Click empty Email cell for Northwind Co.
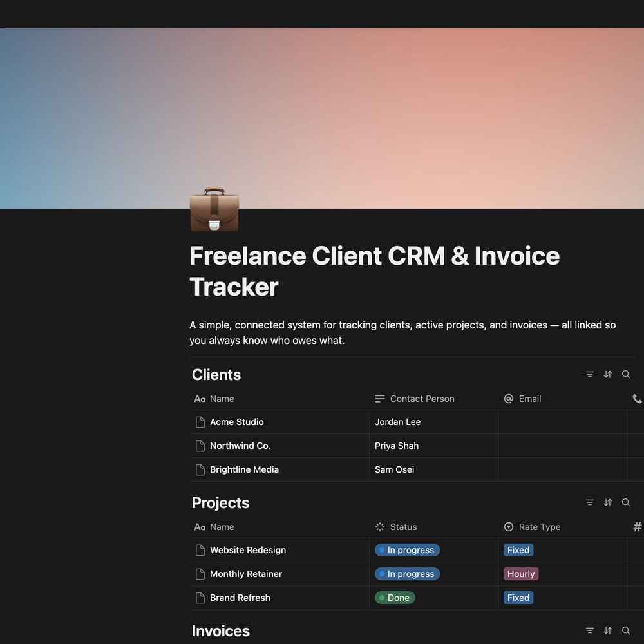 [x=563, y=446]
